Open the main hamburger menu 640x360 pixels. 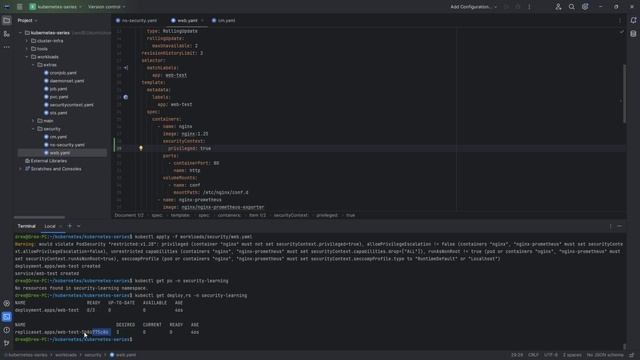pos(20,7)
